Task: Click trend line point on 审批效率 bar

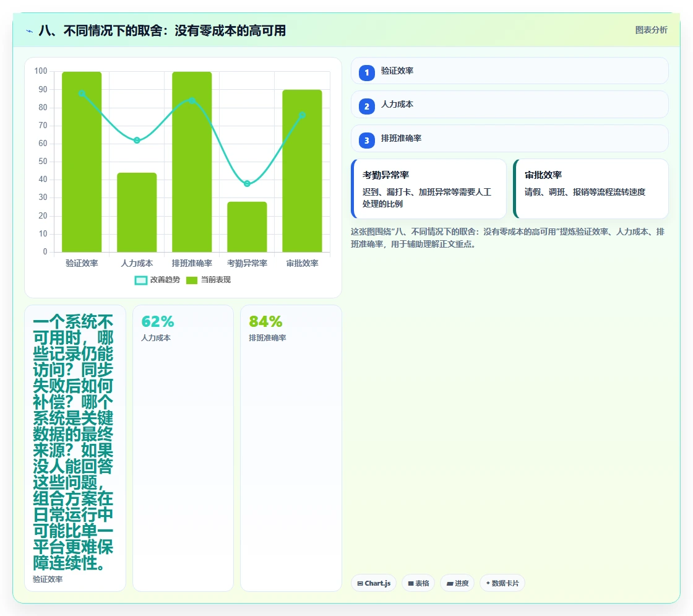Action: tap(303, 115)
